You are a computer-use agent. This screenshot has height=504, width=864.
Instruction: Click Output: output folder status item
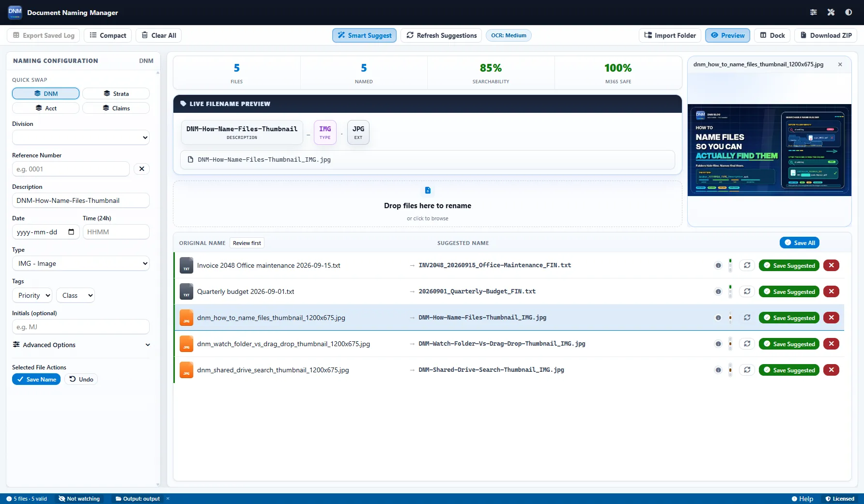click(x=138, y=499)
